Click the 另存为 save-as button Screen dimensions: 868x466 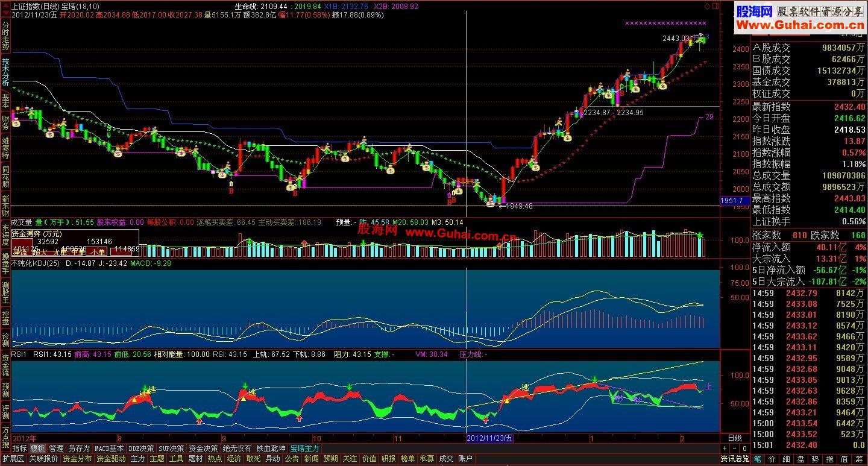[x=79, y=449]
